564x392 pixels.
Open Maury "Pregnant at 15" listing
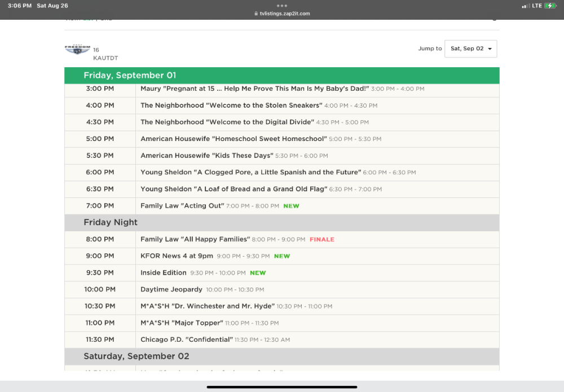coord(255,89)
